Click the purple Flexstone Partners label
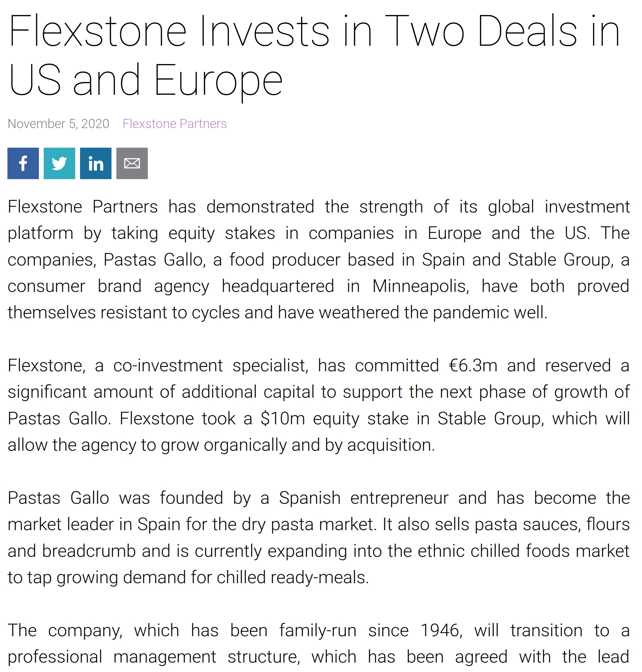 pyautogui.click(x=175, y=124)
